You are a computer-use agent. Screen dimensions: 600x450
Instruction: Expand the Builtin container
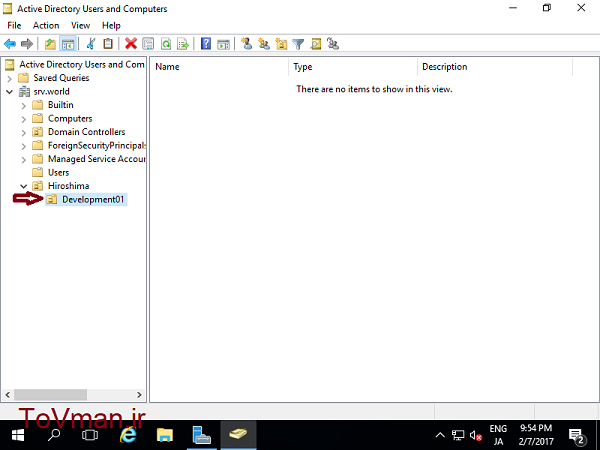(24, 106)
